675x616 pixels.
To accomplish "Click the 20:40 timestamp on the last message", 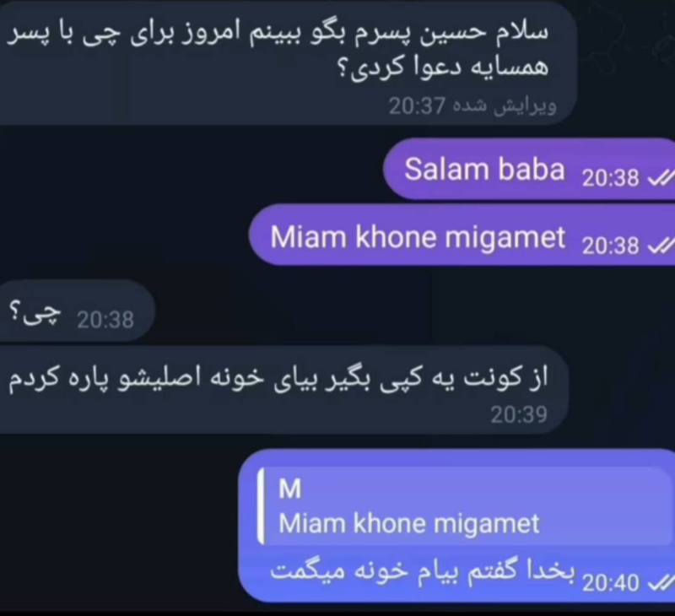I will pyautogui.click(x=610, y=583).
